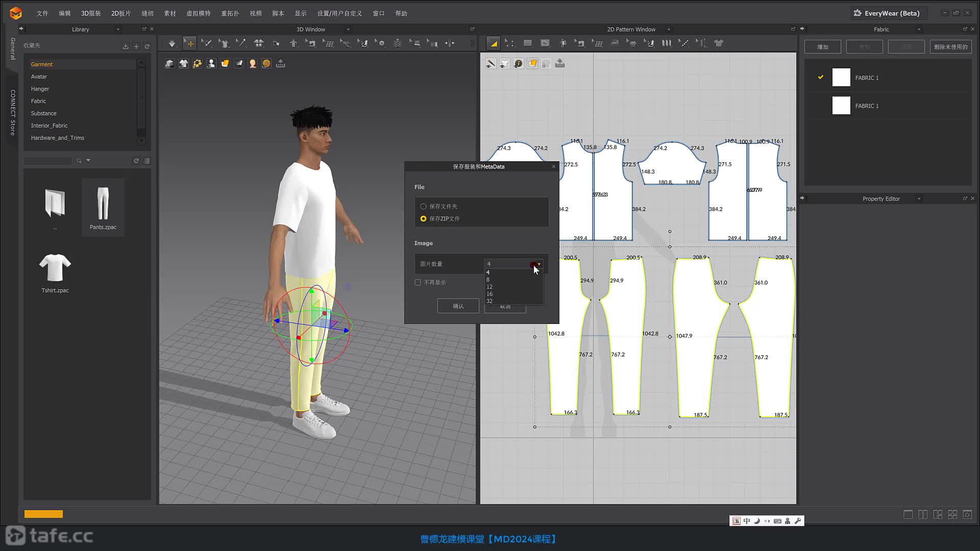Toggle the orange texture surface icon in 2D window

[532, 64]
